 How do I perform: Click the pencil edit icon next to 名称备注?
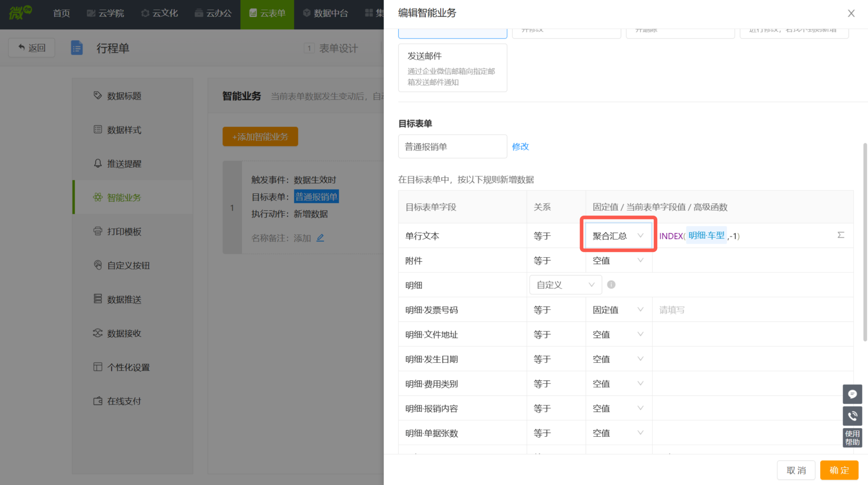(320, 238)
